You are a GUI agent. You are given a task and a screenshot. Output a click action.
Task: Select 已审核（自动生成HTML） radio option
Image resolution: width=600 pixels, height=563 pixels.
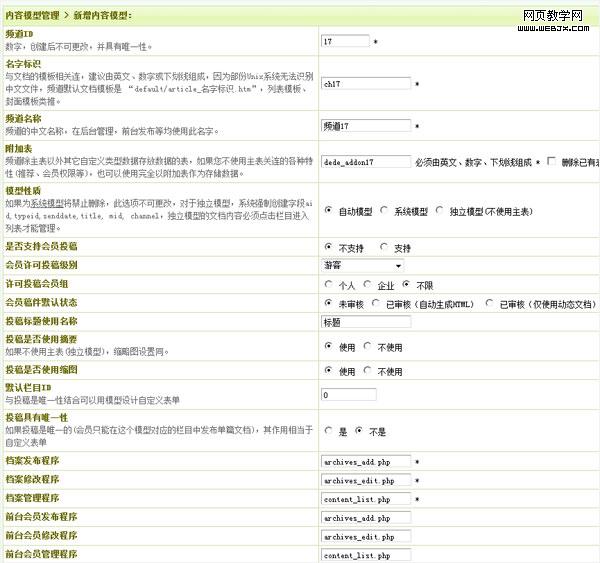pos(375,304)
